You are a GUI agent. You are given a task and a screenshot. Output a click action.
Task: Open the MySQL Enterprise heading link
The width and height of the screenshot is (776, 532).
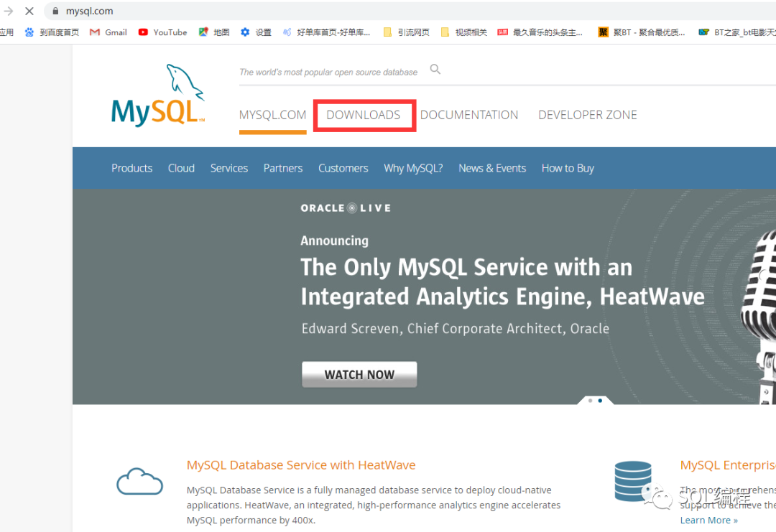728,465
